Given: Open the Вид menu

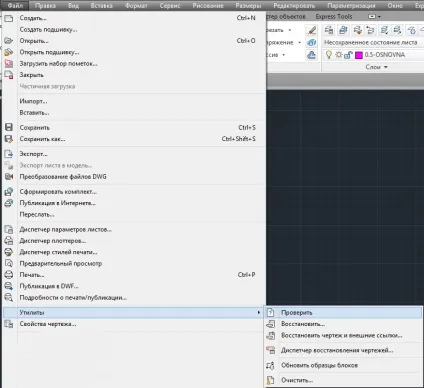Looking at the screenshot, I should pos(73,6).
